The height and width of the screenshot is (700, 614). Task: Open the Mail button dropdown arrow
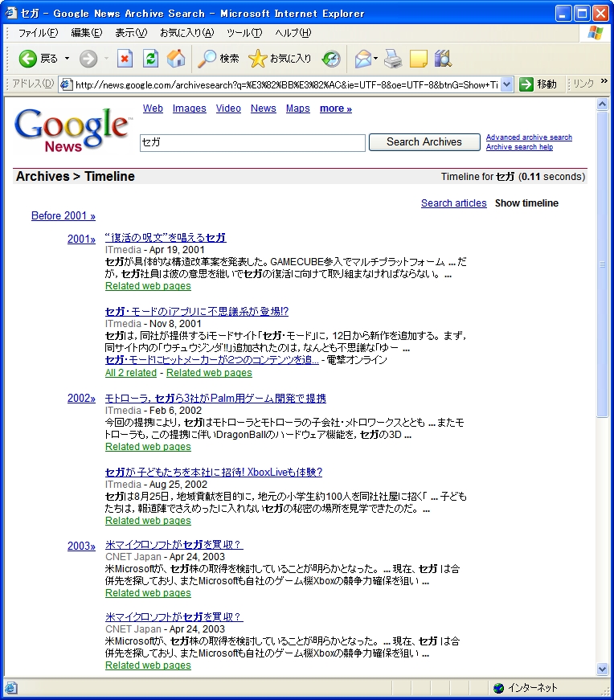[x=375, y=59]
